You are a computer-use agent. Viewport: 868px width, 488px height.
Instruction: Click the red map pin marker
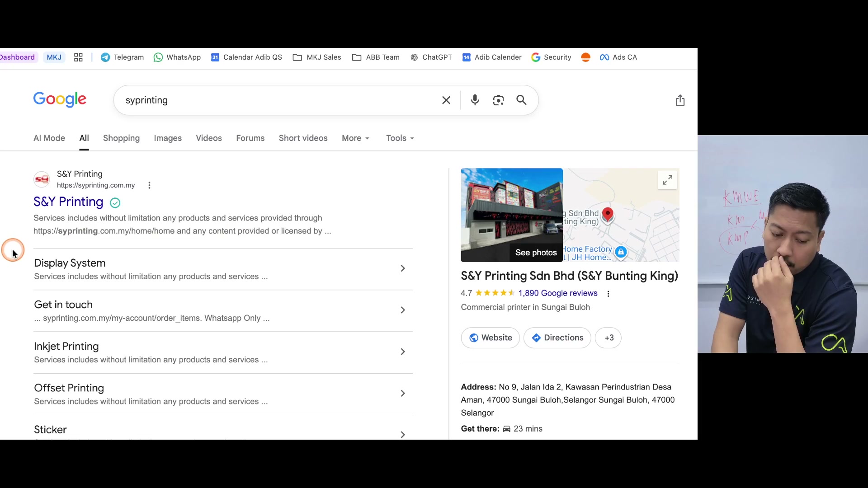tap(608, 215)
